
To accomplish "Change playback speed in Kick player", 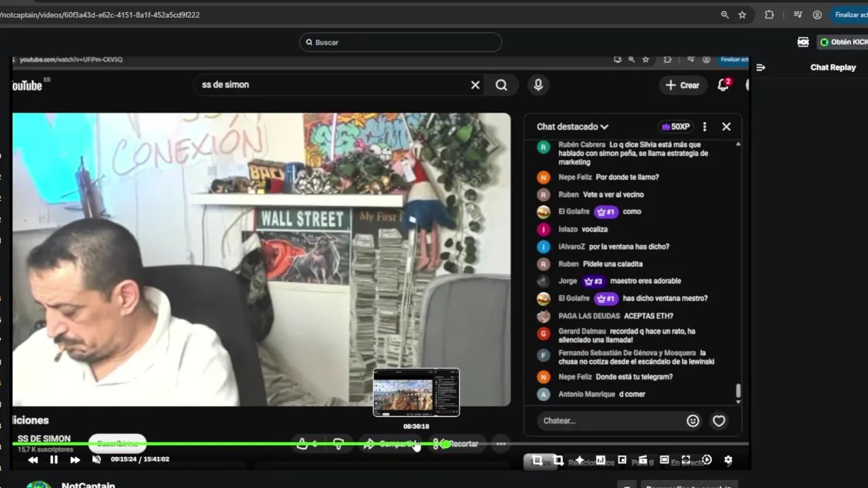I will coord(707,460).
